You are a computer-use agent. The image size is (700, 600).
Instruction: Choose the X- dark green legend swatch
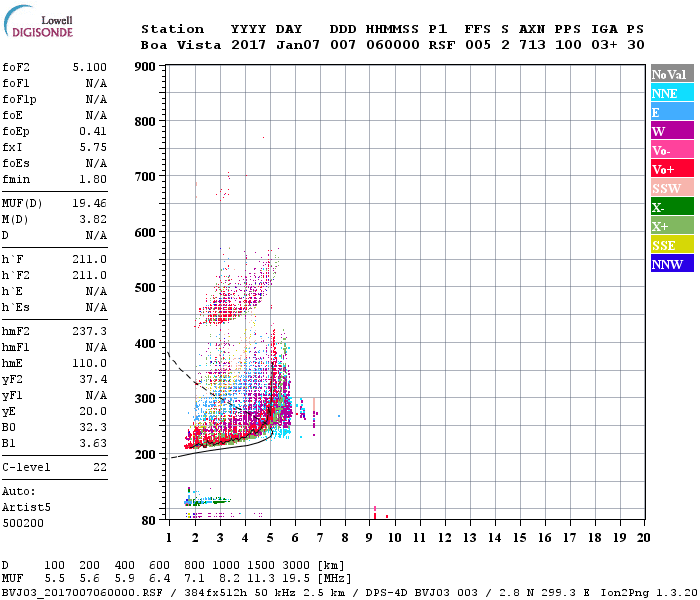(672, 207)
